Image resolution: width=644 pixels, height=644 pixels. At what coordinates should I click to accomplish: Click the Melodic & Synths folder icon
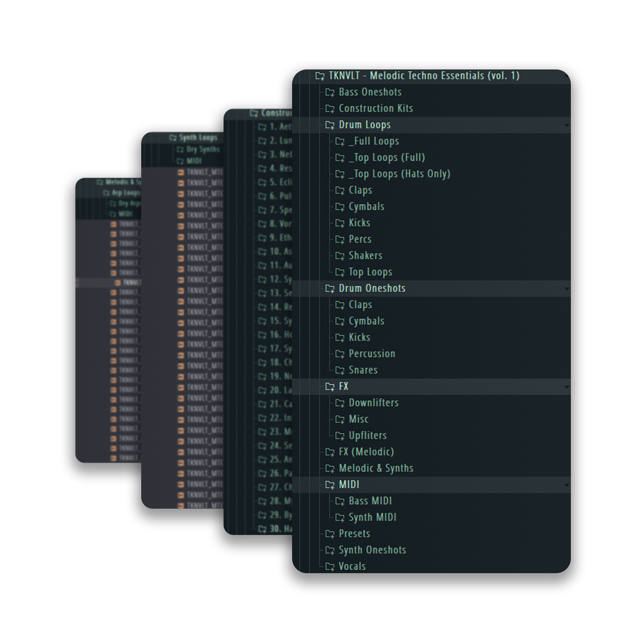pos(330,469)
